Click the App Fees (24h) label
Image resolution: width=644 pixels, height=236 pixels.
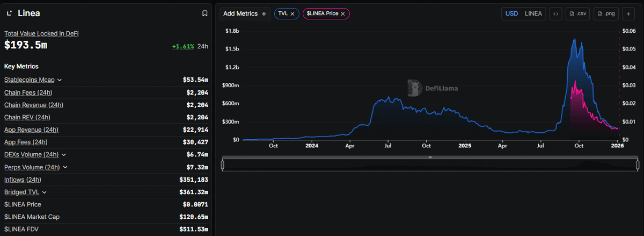[26, 142]
